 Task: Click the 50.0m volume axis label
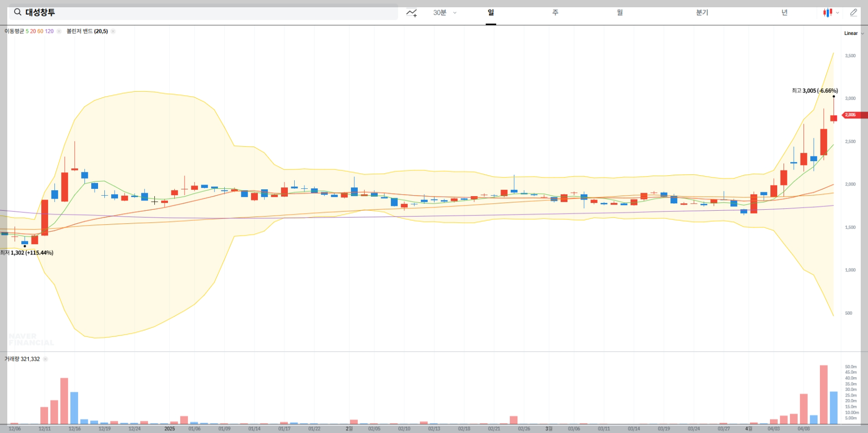coord(851,367)
